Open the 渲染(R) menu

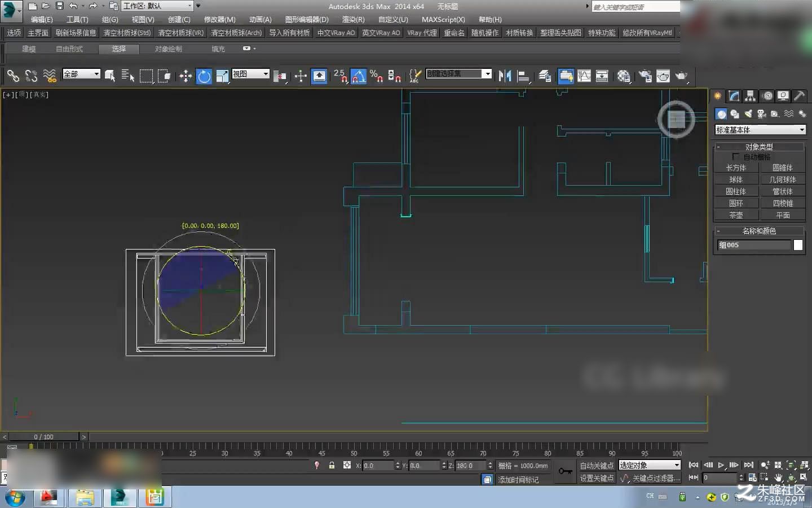click(353, 20)
